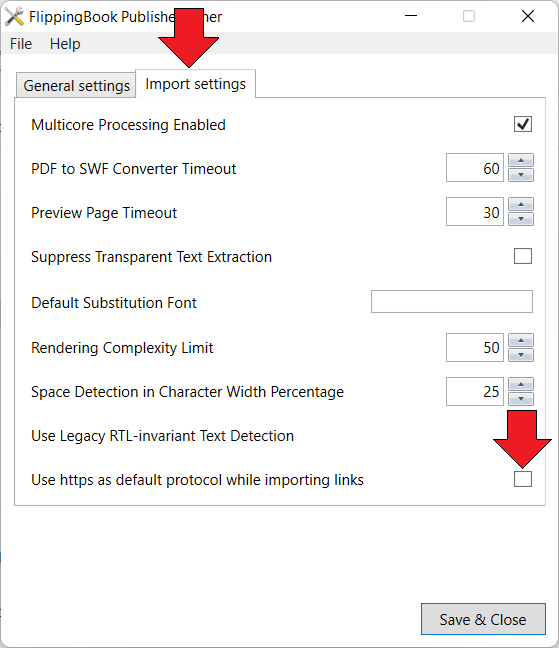Click PDF to SWF Timeout field
559x648 pixels.
pyautogui.click(x=475, y=168)
